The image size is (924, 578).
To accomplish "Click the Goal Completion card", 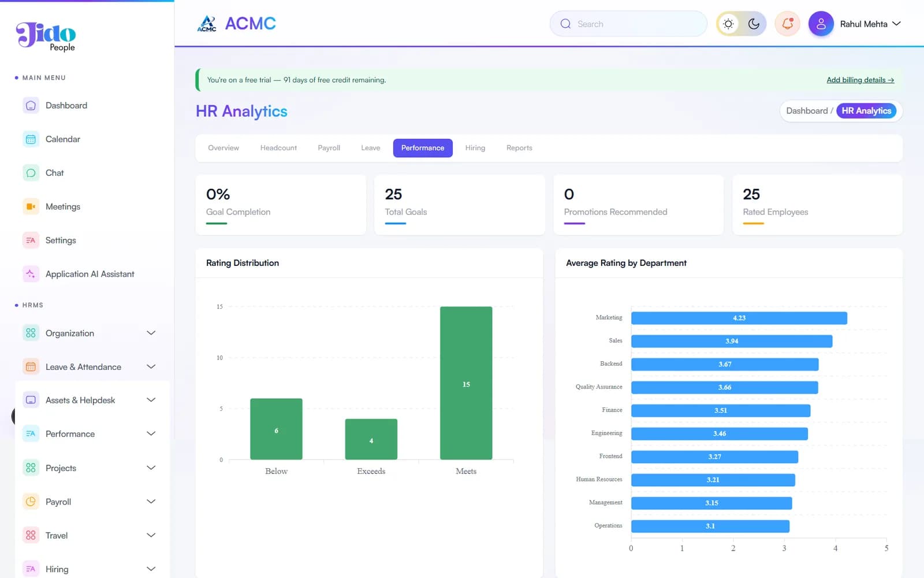I will (281, 205).
